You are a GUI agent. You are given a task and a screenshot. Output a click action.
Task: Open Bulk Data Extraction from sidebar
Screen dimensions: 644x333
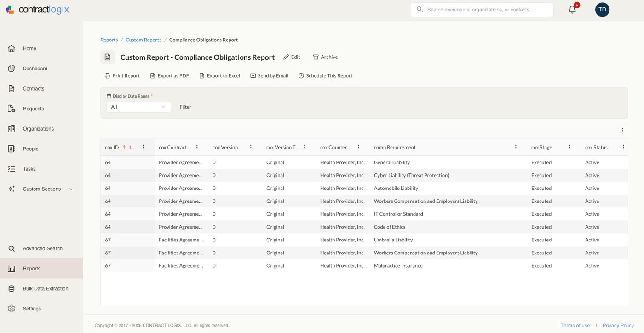pyautogui.click(x=46, y=288)
